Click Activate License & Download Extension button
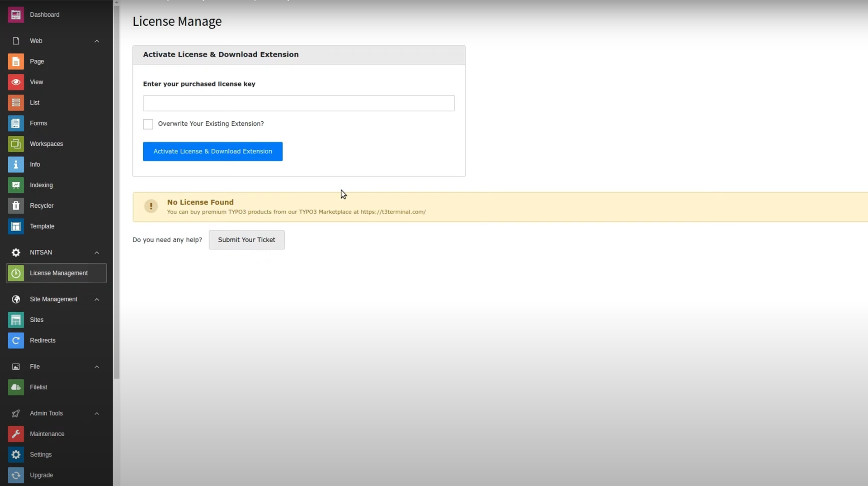The width and height of the screenshot is (868, 486). 212,152
